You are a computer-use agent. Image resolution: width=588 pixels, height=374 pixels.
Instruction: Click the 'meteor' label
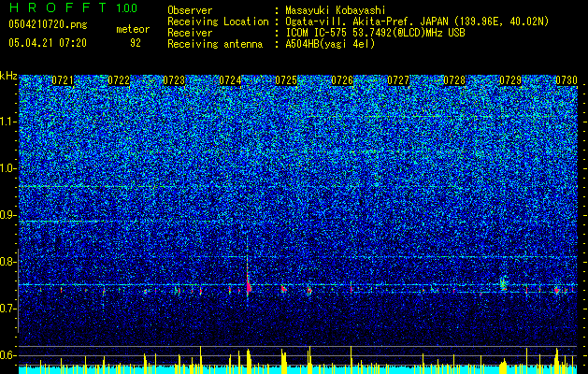(x=133, y=29)
